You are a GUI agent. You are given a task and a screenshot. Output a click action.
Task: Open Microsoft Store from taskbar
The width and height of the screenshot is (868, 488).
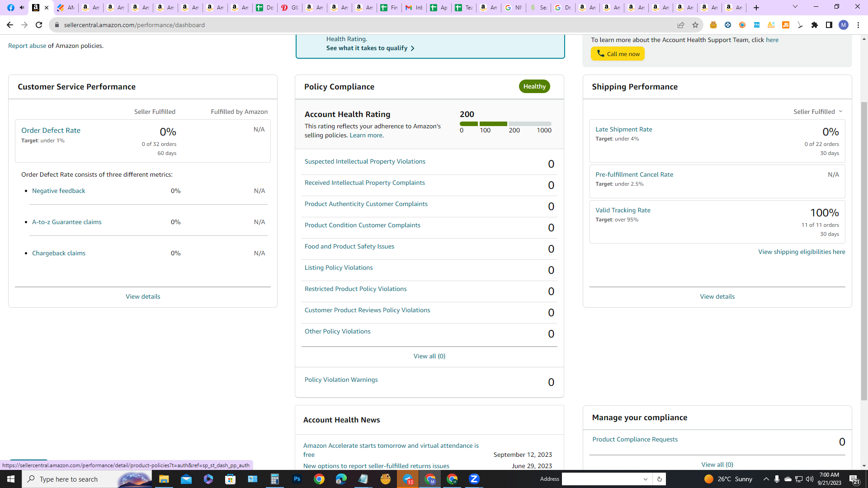point(231,479)
